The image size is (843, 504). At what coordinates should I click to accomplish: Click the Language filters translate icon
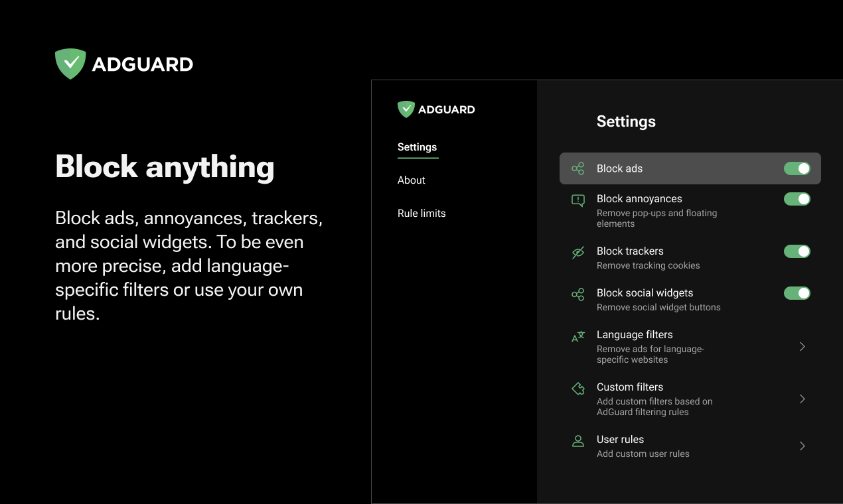click(x=578, y=336)
